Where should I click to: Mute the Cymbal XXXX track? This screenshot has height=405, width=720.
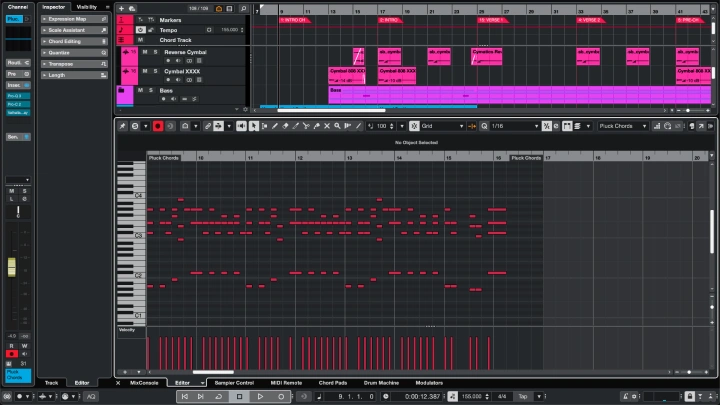pyautogui.click(x=145, y=71)
